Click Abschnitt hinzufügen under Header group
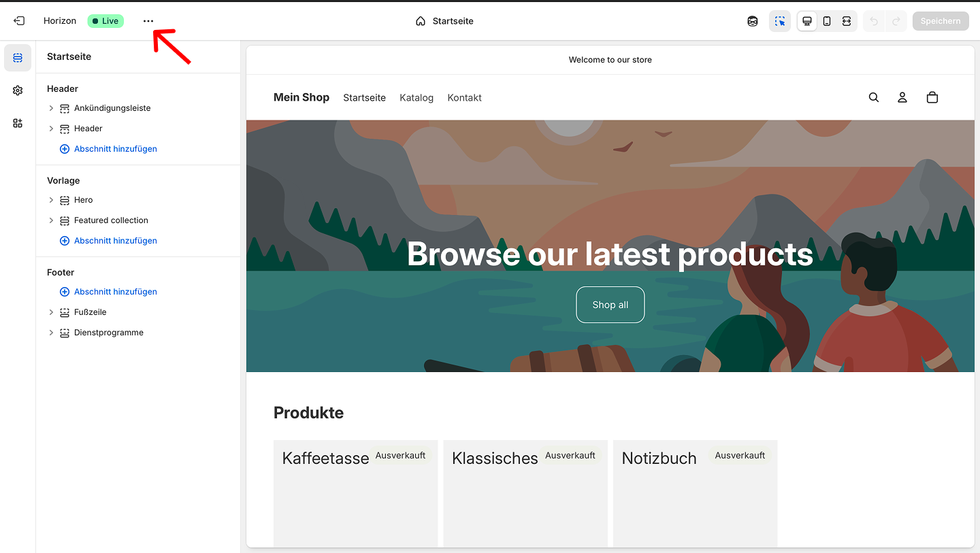 (108, 149)
